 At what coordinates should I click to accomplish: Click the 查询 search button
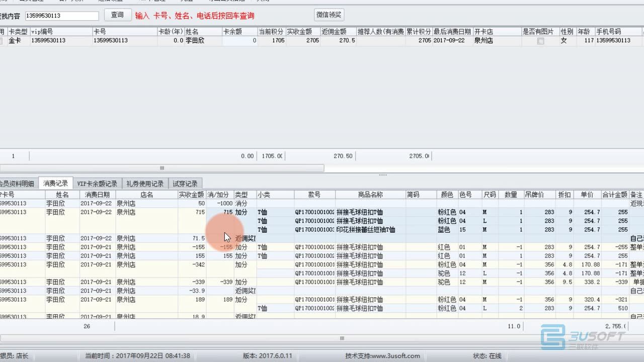click(117, 15)
